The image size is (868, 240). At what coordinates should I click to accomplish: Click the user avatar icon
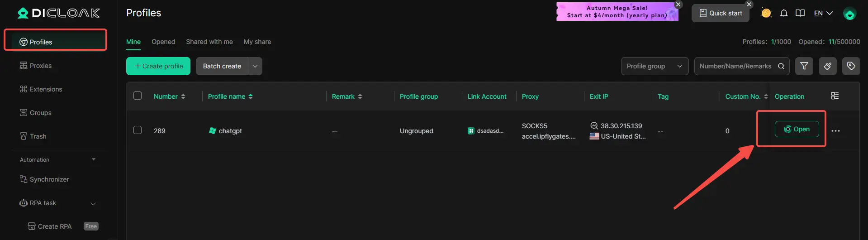click(849, 14)
